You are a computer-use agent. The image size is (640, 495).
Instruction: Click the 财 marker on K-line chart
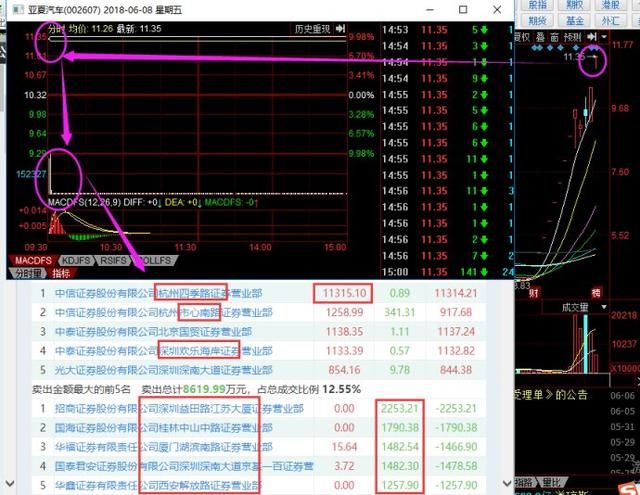click(533, 292)
